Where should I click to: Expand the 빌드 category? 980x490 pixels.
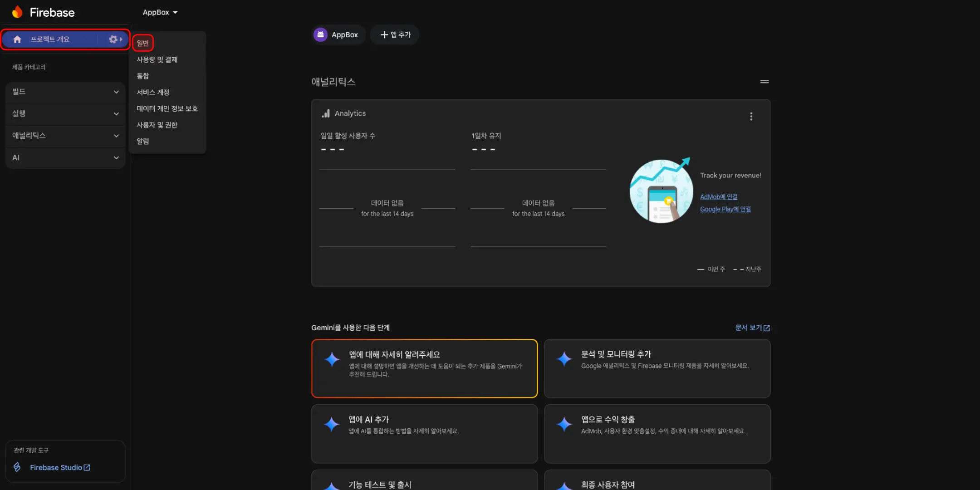pyautogui.click(x=65, y=92)
